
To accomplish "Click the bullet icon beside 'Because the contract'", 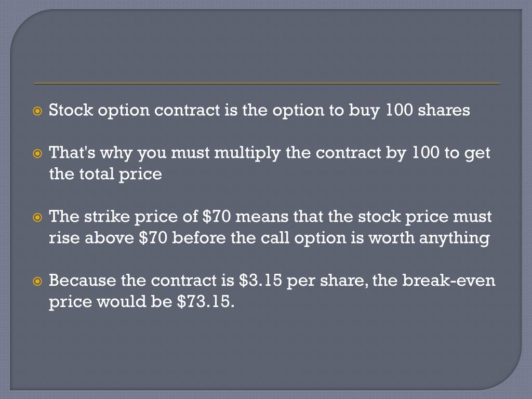I will click(x=37, y=281).
